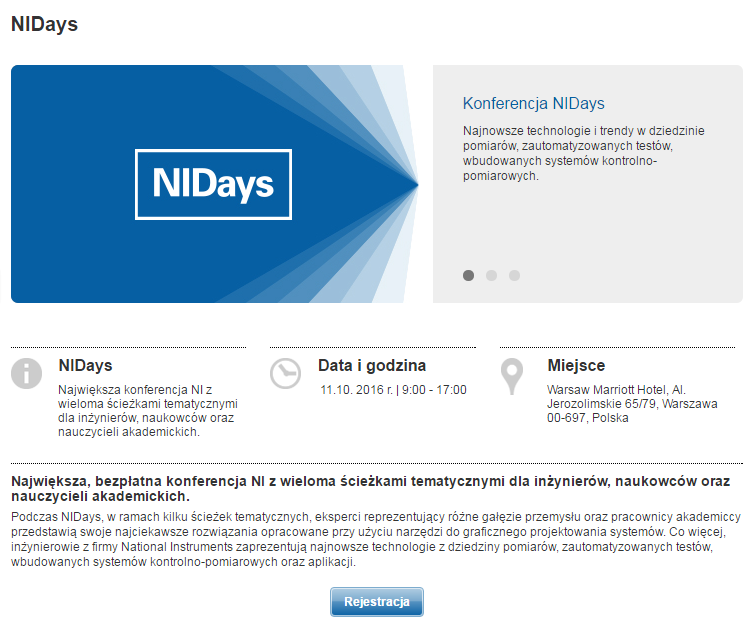Click the Miejsce heading
Viewport: 754px width, 625px height.
click(576, 365)
